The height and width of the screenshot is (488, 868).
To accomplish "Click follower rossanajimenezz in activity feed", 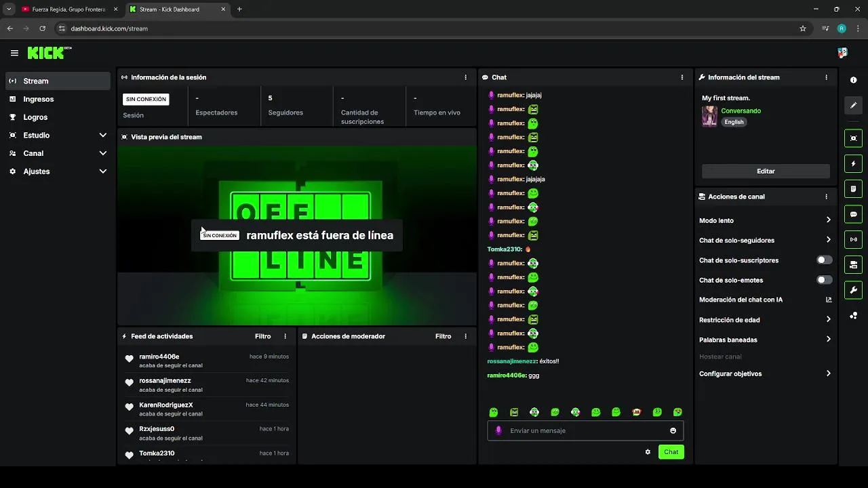I will 165,381.
